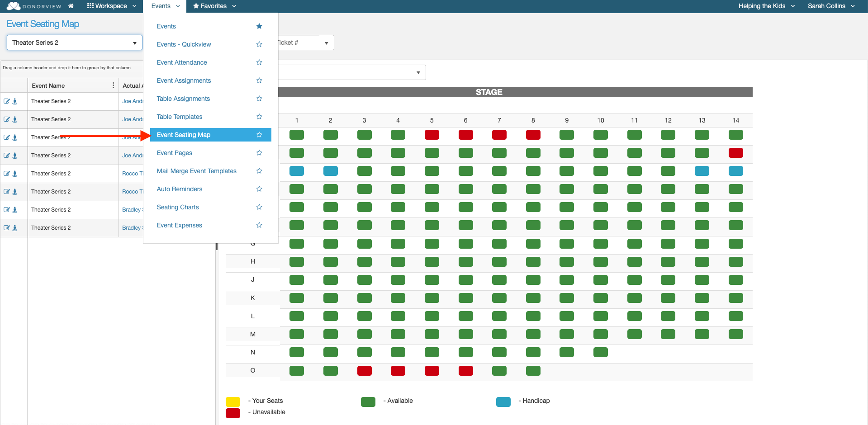This screenshot has width=868, height=425.
Task: Click the home icon in top bar
Action: (71, 6)
